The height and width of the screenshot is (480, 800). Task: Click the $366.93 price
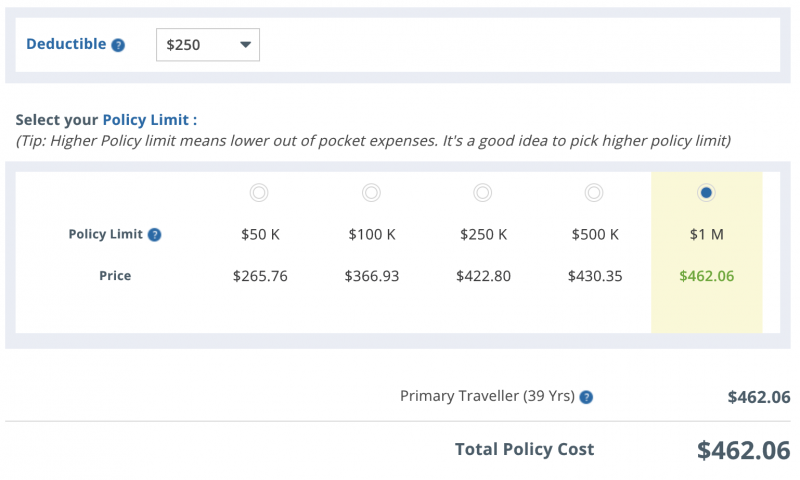click(372, 276)
